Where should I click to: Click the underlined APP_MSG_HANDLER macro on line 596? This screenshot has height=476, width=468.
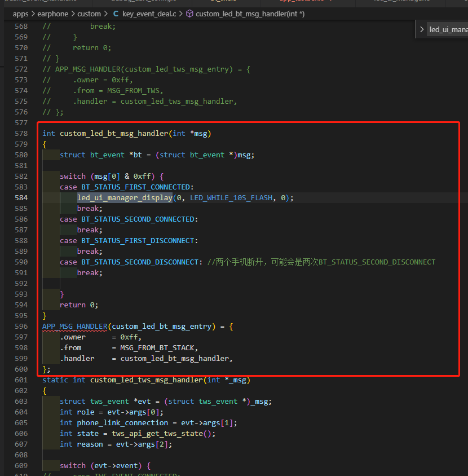(x=74, y=327)
